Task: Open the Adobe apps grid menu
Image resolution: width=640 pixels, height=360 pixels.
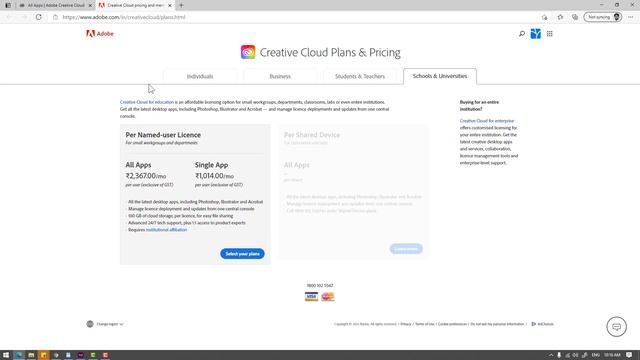Action: (550, 34)
